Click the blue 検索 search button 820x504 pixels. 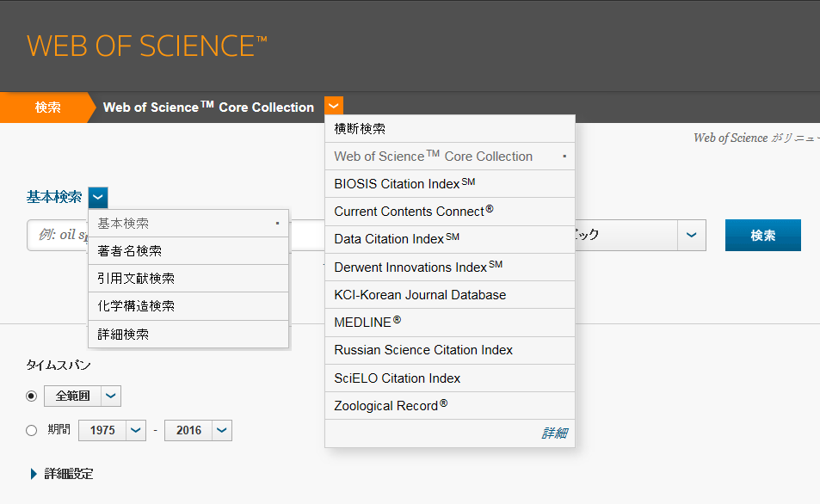pyautogui.click(x=763, y=236)
